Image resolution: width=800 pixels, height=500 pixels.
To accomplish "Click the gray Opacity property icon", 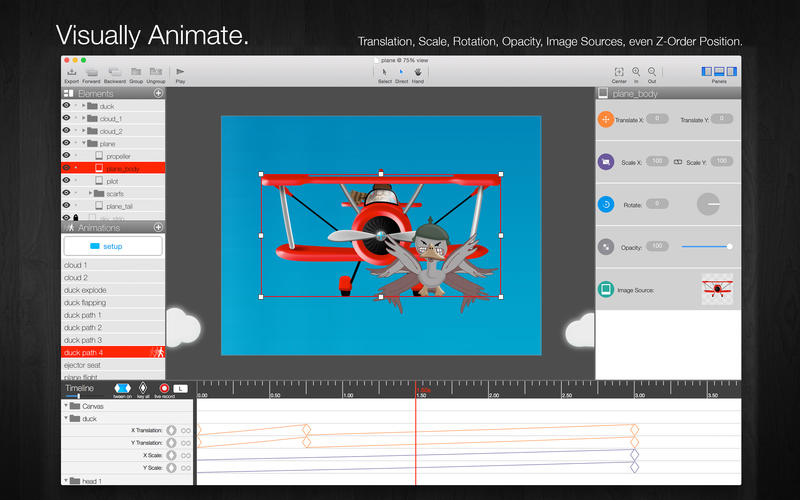I will [x=606, y=247].
